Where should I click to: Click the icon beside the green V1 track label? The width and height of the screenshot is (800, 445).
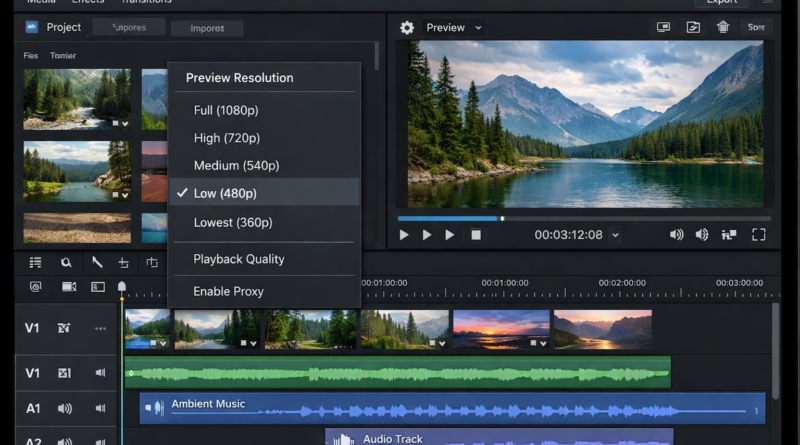click(64, 373)
